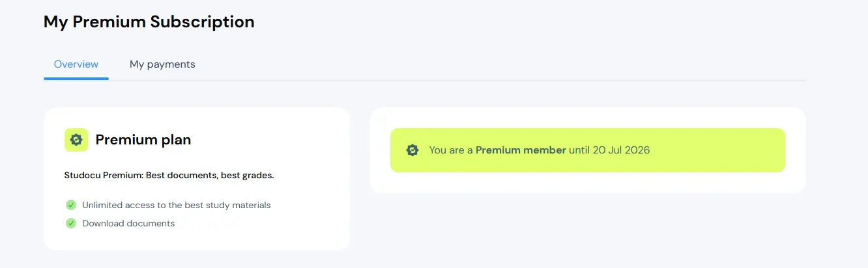Click the checkmark beside Download documents
Screen dimensions: 868x268
click(x=71, y=223)
